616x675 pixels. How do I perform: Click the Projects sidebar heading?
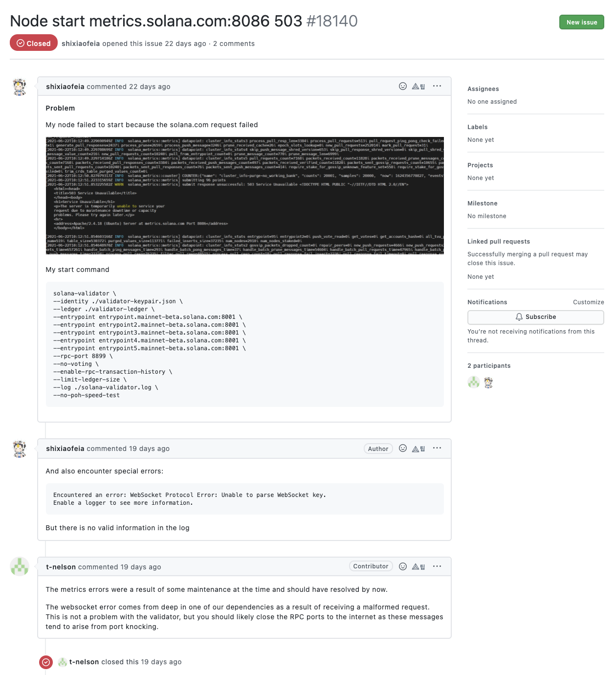click(x=480, y=165)
